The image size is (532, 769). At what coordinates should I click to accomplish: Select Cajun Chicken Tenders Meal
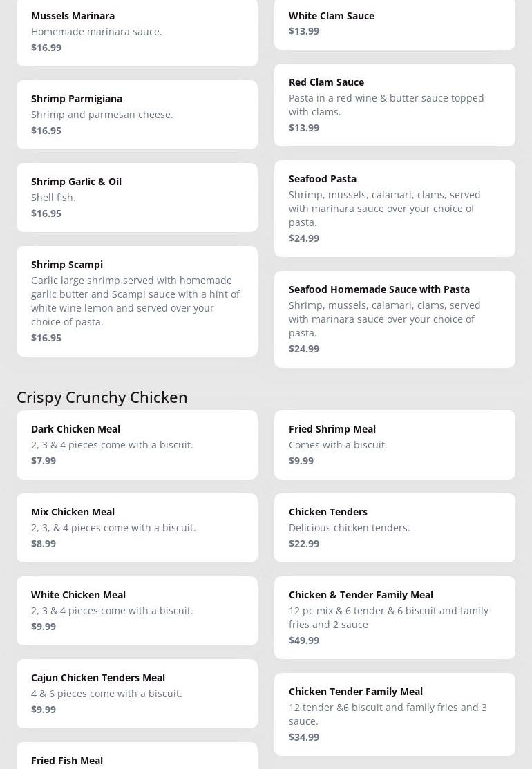coord(137,693)
